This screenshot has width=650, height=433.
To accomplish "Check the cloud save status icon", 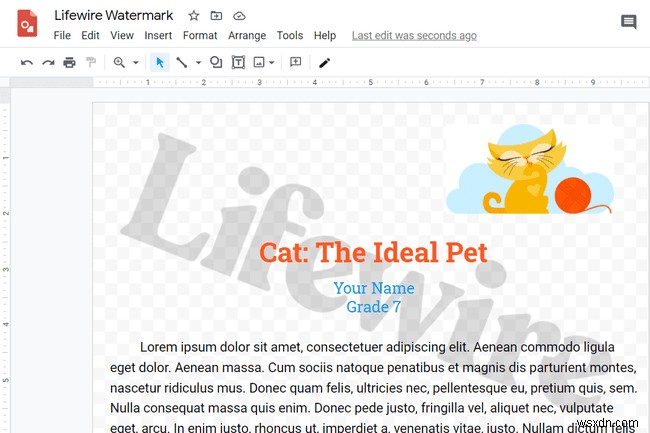I will pyautogui.click(x=239, y=16).
